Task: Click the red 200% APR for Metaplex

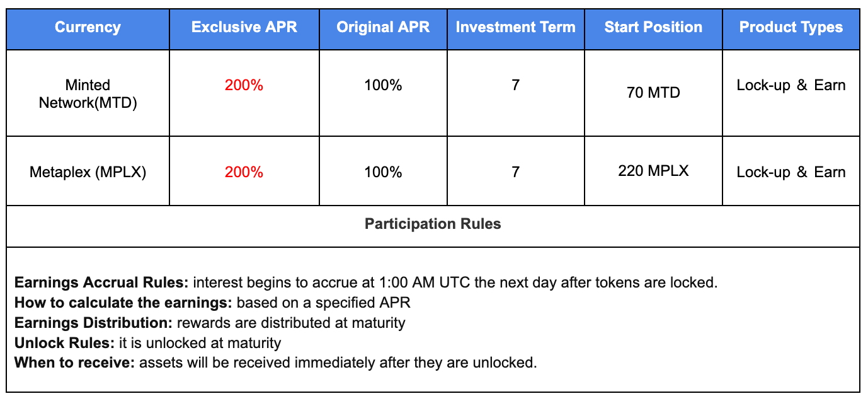Action: [x=244, y=172]
